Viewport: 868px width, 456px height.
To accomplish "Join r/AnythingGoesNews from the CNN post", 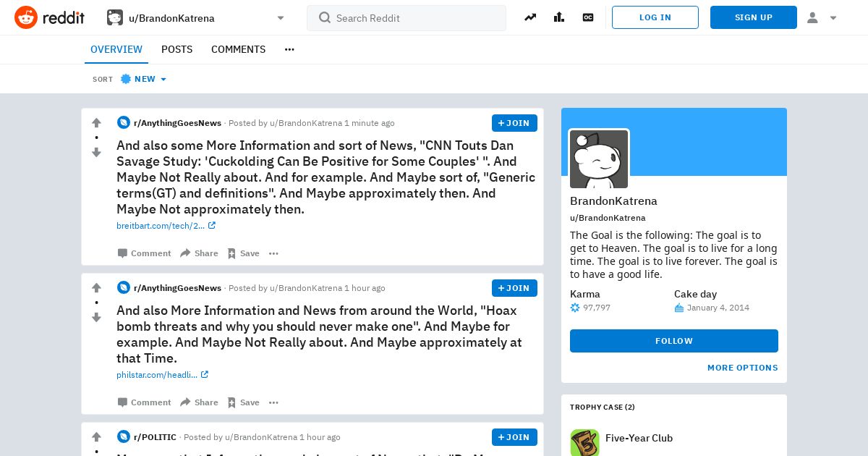I will tap(514, 123).
